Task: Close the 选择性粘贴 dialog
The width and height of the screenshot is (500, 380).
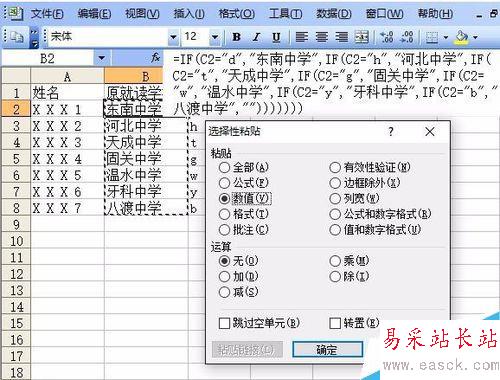Action: click(430, 132)
